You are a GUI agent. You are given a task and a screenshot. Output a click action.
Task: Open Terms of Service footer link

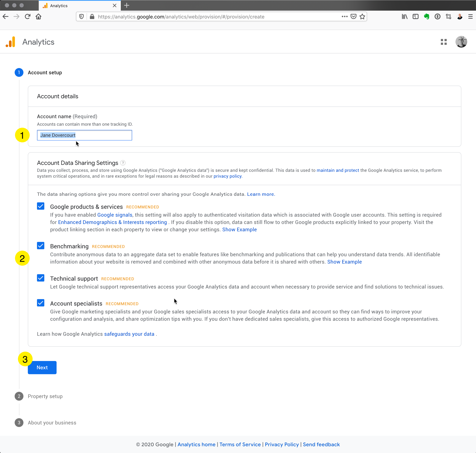coord(240,445)
